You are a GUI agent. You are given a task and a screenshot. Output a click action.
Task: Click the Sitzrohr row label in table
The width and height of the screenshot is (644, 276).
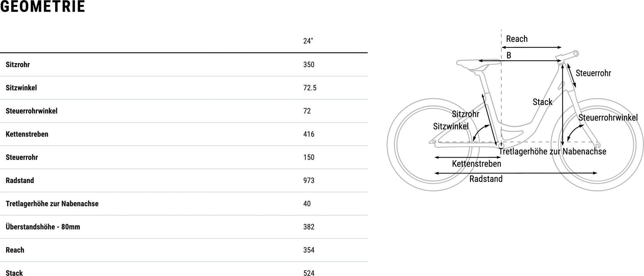click(x=18, y=64)
